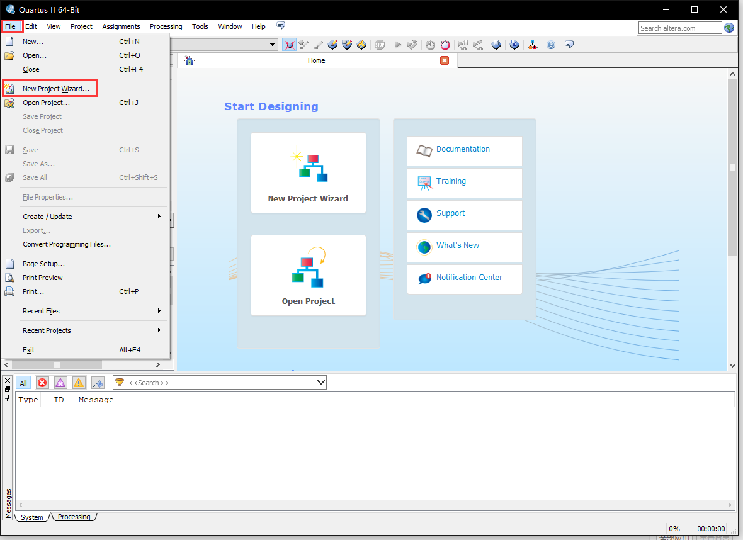This screenshot has width=743, height=541.
Task: Click the Message column header
Action: pos(95,399)
